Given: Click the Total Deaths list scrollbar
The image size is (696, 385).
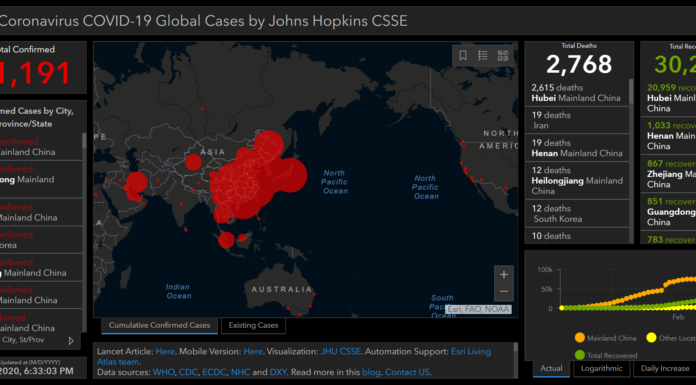Looking at the screenshot, I should click(631, 92).
